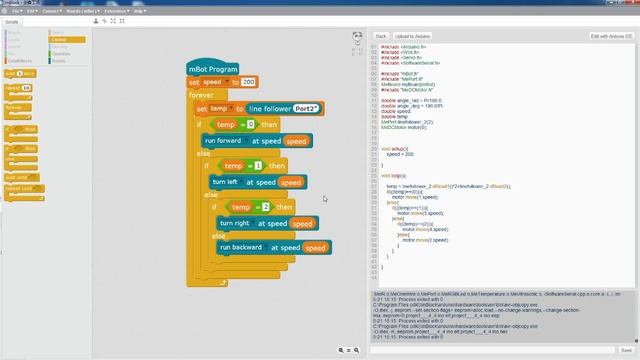Open the Extensions menu
Screen dimensions: 640x360
tap(117, 11)
